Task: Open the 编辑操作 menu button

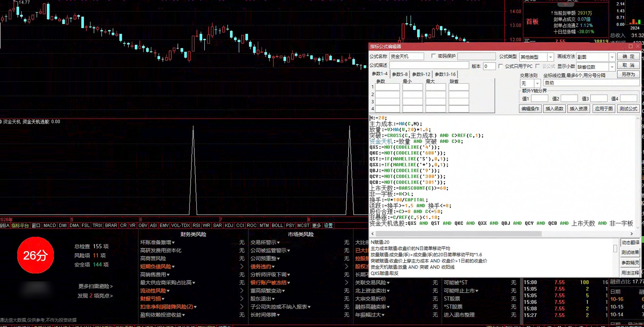Action: (x=530, y=109)
